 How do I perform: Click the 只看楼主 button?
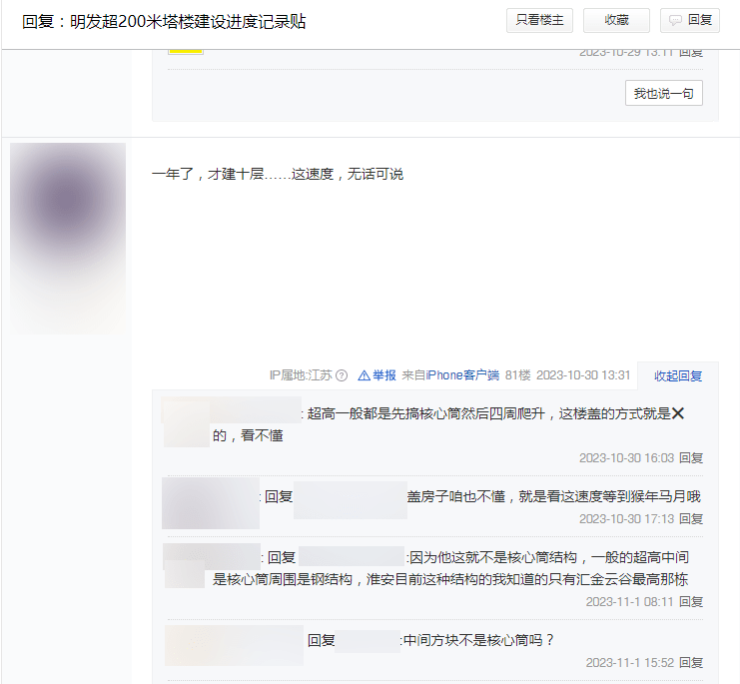click(539, 20)
